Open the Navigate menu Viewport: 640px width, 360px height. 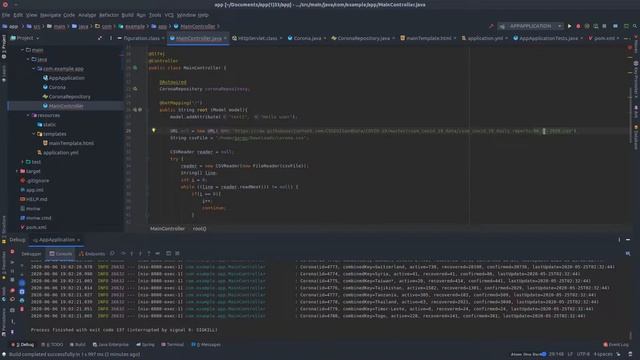click(50, 15)
